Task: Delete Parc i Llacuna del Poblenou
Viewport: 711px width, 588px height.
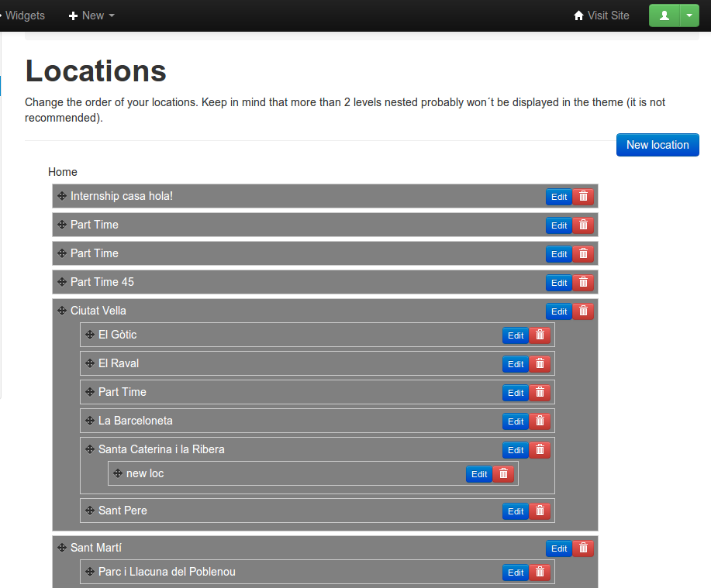Action: (x=540, y=573)
